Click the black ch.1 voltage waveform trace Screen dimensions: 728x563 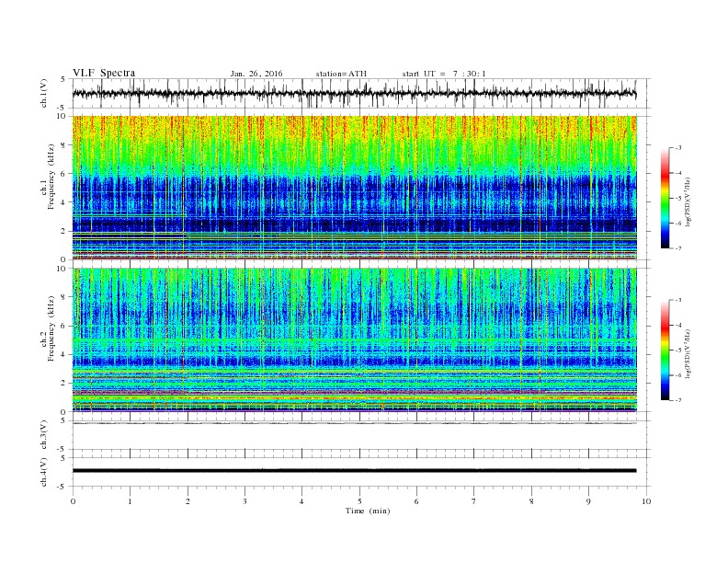(x=354, y=94)
